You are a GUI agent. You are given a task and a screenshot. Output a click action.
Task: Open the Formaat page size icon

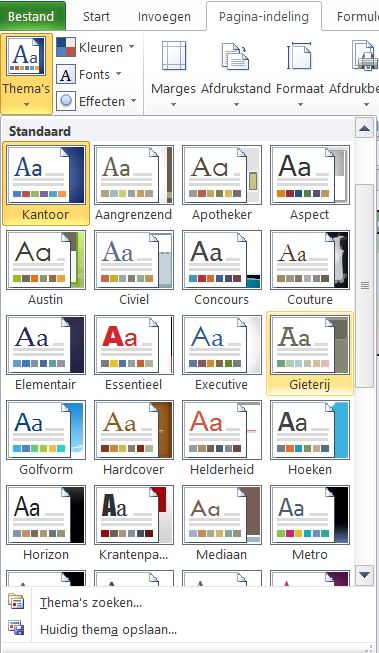[x=299, y=55]
